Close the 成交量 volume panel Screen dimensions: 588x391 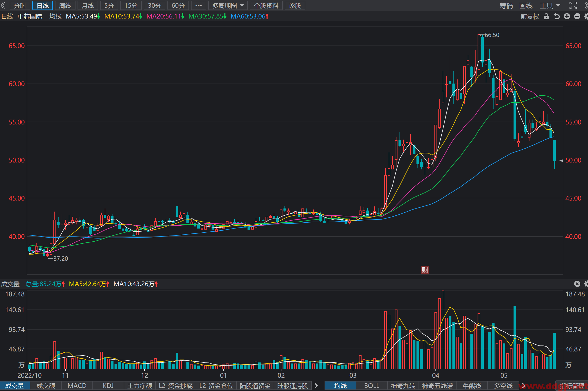pyautogui.click(x=577, y=284)
